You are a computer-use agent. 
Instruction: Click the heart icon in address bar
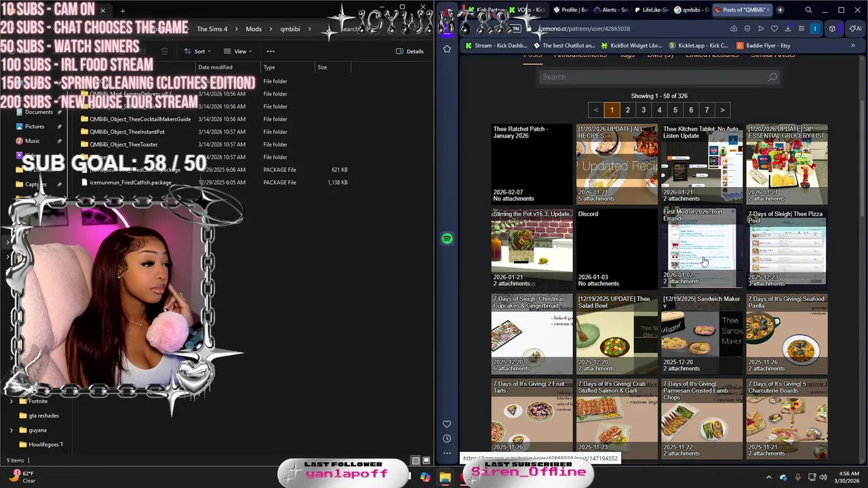click(x=774, y=28)
